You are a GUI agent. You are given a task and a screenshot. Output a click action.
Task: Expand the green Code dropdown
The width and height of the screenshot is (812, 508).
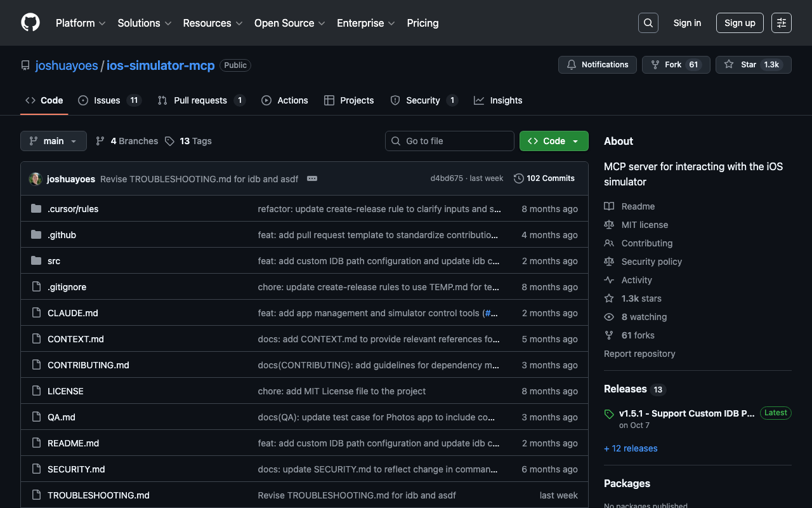[553, 141]
